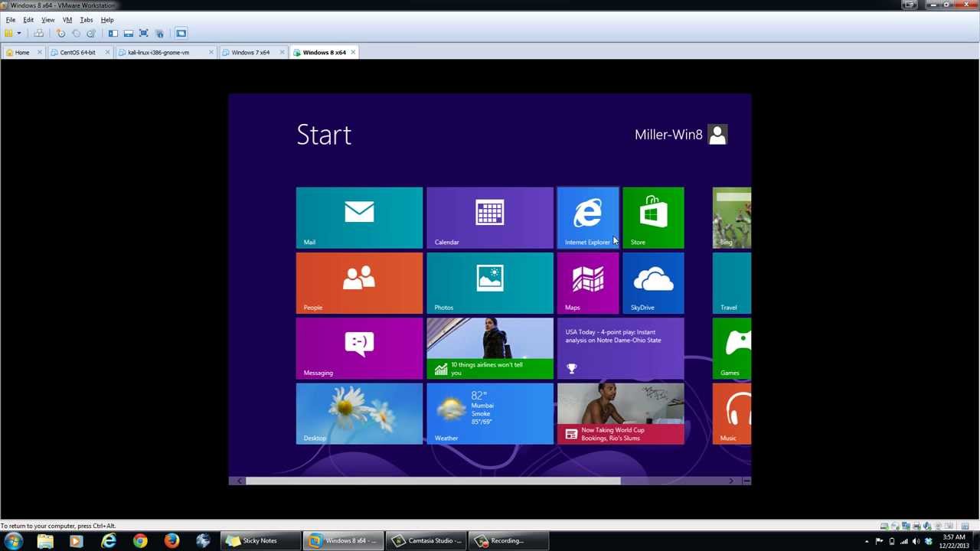Open Windows Media Player from taskbar
Screen dimensions: 980x551
click(76, 540)
